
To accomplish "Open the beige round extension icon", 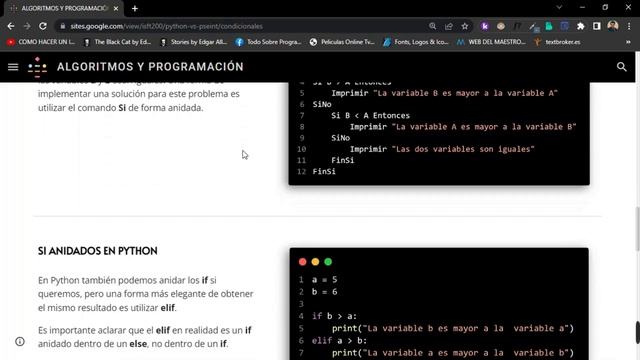I will tap(501, 26).
